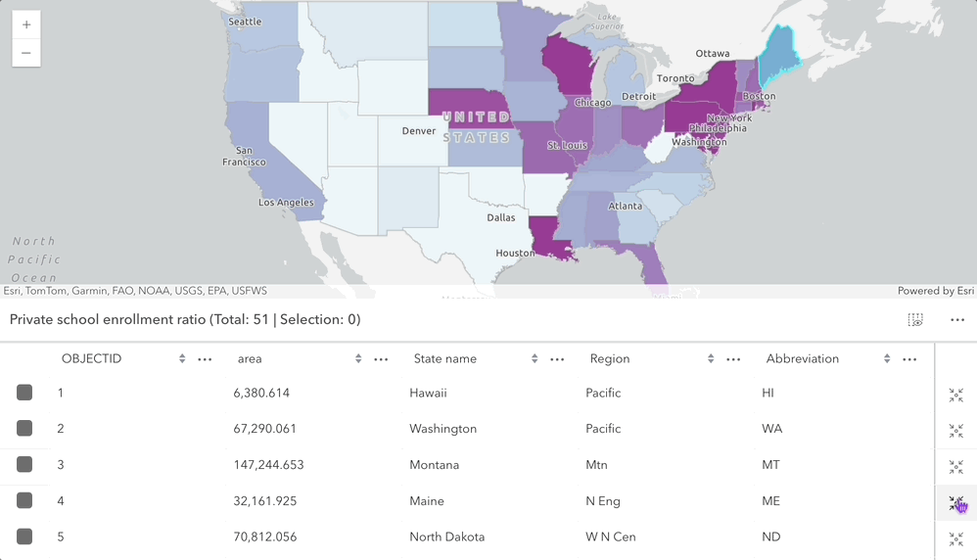Zoom to the North Dakota row feature
Screen dimensions: 977x560
(956, 538)
